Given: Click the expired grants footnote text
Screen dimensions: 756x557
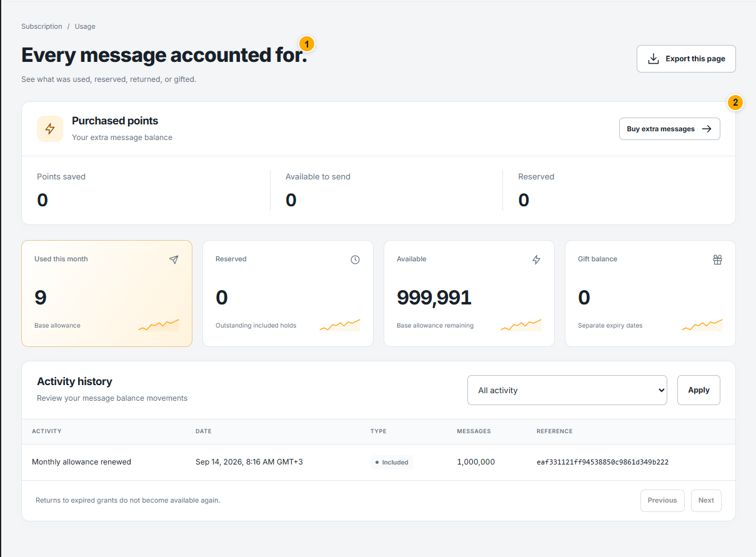Looking at the screenshot, I should coord(128,500).
